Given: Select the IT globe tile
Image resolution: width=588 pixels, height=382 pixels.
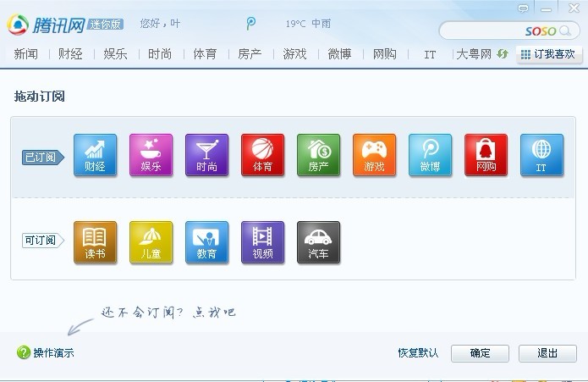Looking at the screenshot, I should pyautogui.click(x=541, y=155).
